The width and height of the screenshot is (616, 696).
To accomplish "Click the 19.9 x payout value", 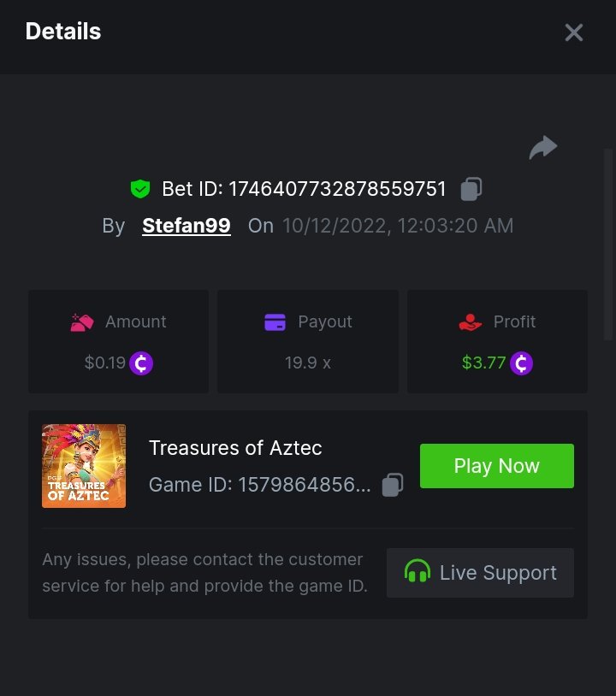I will pos(307,363).
